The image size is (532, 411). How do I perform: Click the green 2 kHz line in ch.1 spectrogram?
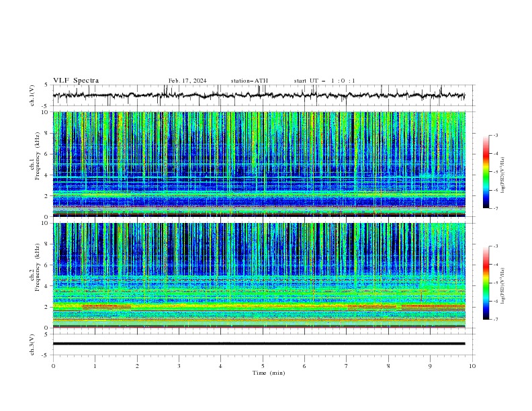259,194
